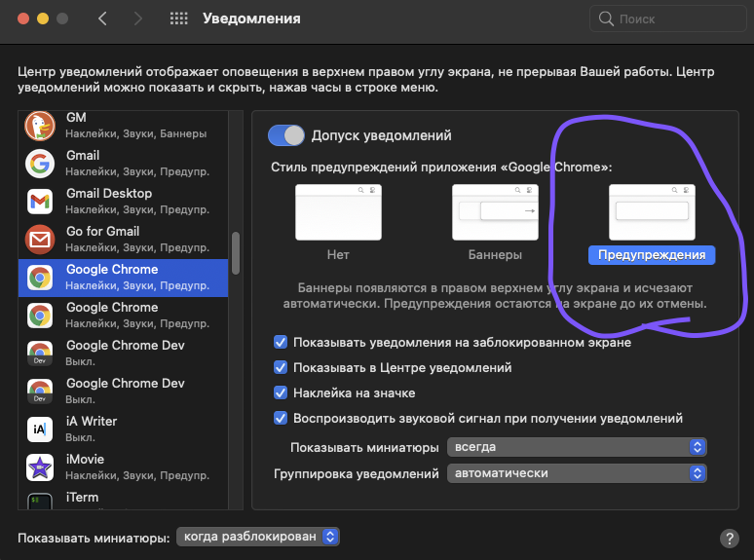Uncheck Воспроизводить звуковой сигнал checkbox

coord(281,418)
